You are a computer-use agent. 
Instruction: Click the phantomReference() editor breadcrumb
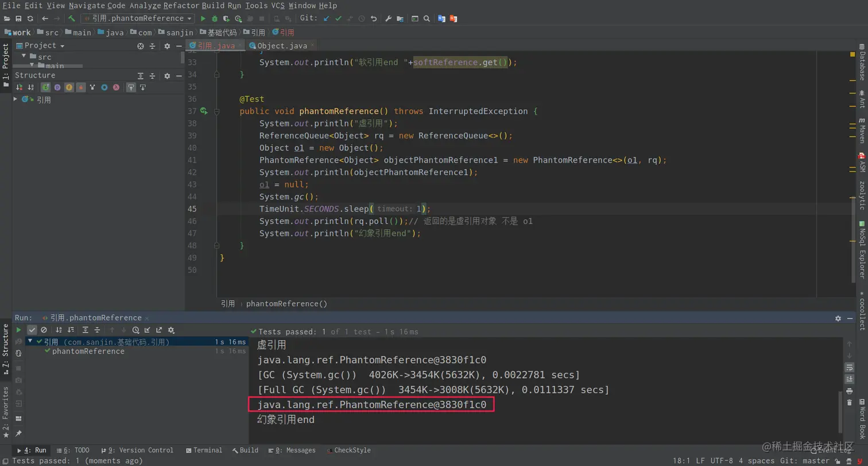pos(286,303)
